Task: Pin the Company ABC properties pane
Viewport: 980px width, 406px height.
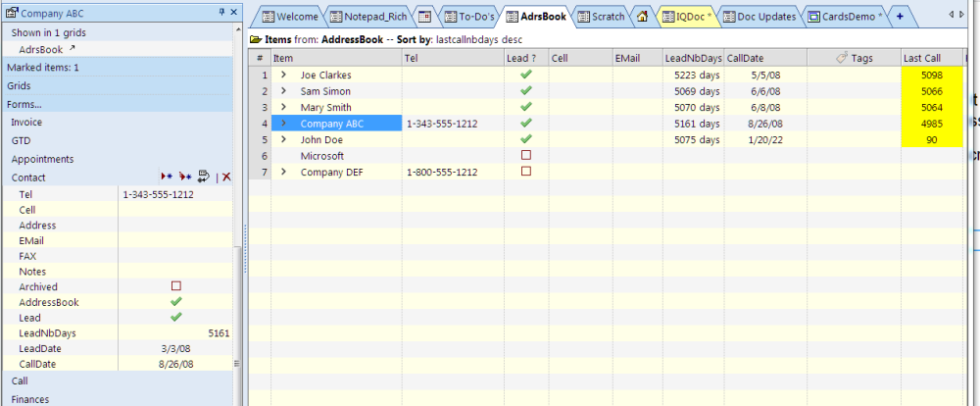Action: pyautogui.click(x=220, y=11)
